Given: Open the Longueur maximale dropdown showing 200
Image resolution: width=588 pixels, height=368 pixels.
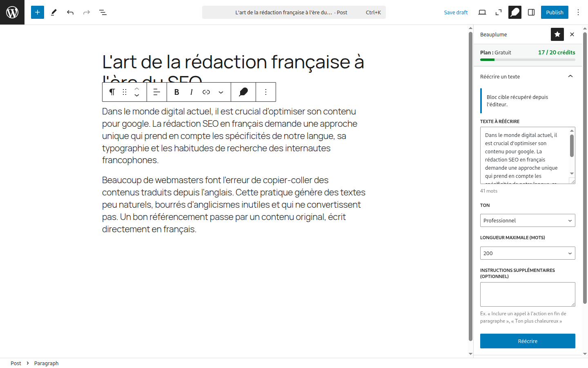Looking at the screenshot, I should (528, 253).
